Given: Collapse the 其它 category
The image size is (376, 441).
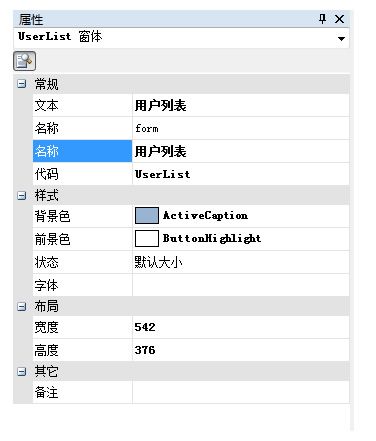Looking at the screenshot, I should coord(21,371).
